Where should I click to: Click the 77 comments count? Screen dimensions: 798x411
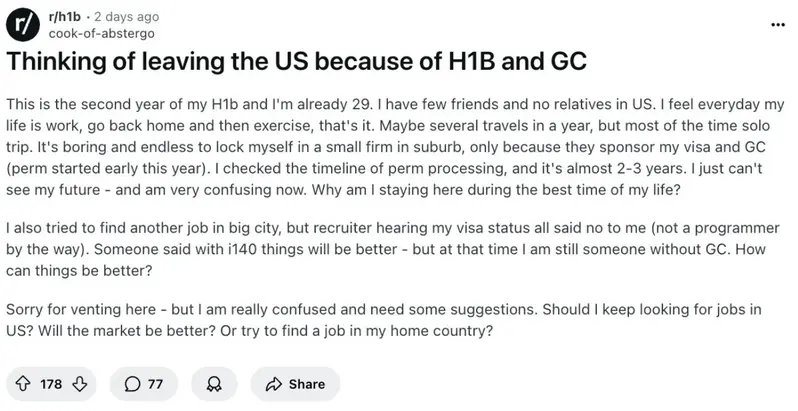tap(155, 384)
